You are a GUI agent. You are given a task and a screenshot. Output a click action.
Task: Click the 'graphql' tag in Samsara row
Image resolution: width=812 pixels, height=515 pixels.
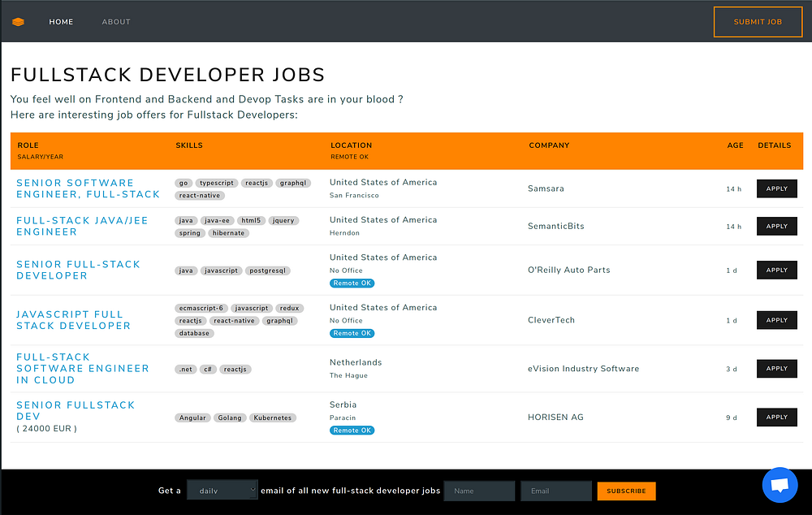pyautogui.click(x=292, y=183)
